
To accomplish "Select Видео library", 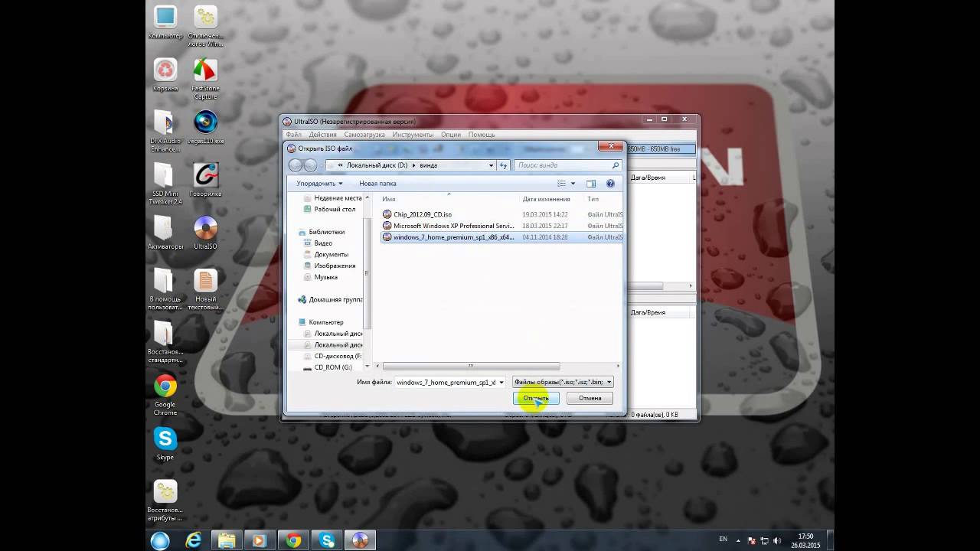I will [x=318, y=243].
